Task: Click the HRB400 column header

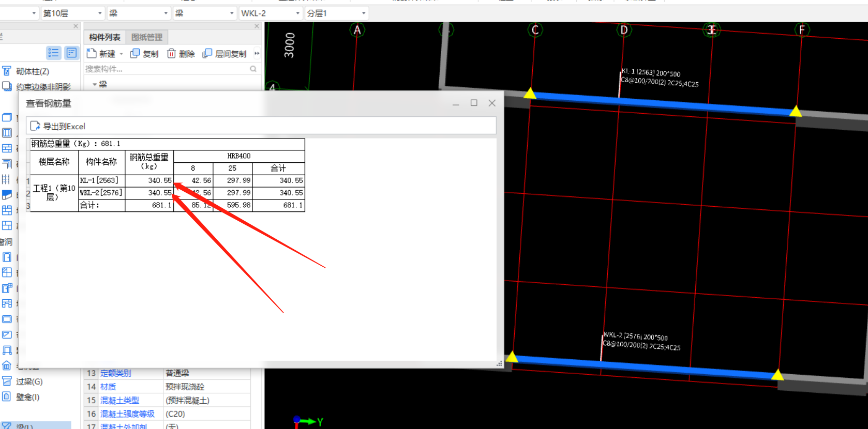Action: coord(239,156)
